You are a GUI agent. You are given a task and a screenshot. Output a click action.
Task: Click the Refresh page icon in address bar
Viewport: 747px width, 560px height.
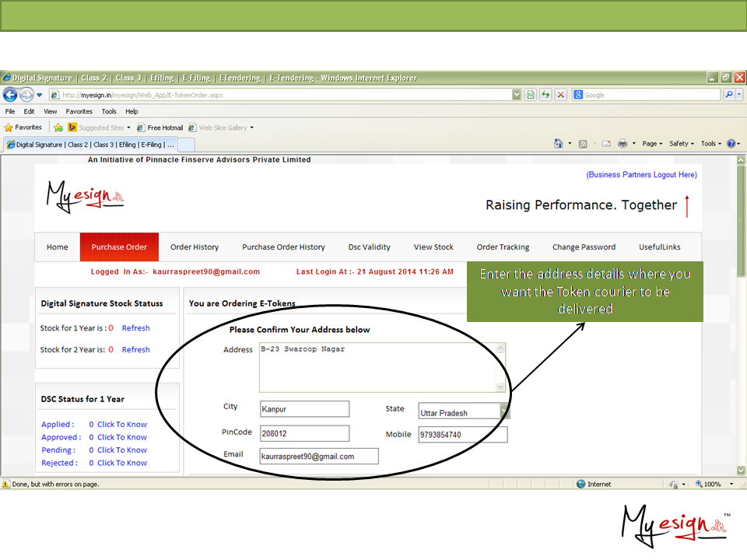point(545,95)
